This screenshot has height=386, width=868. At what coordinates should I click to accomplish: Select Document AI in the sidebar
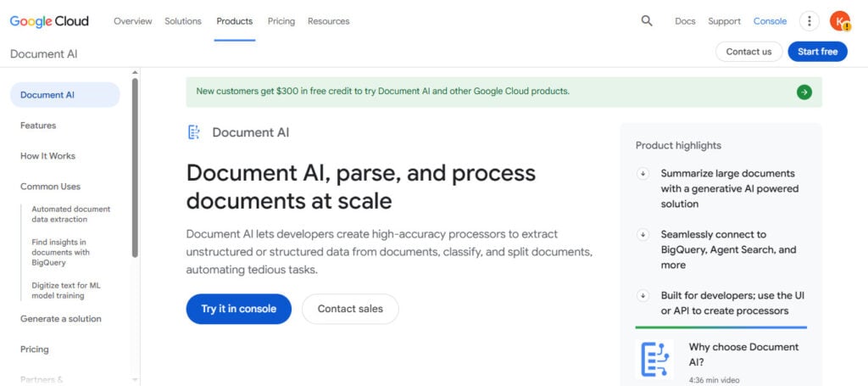pyautogui.click(x=64, y=95)
